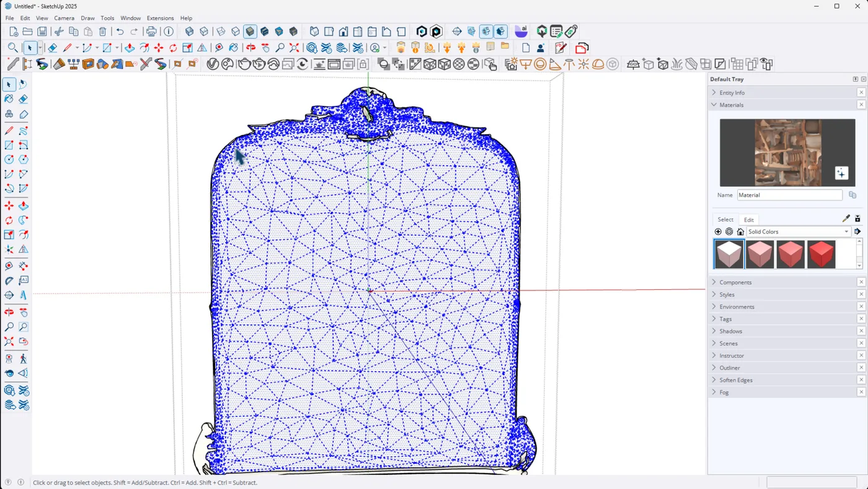Collapse the Materials panel

[x=731, y=105]
